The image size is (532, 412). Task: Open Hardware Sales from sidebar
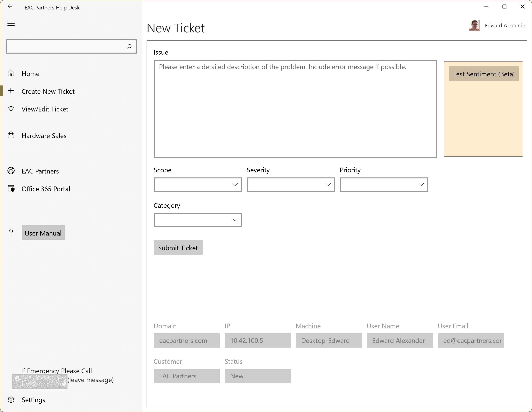click(44, 136)
